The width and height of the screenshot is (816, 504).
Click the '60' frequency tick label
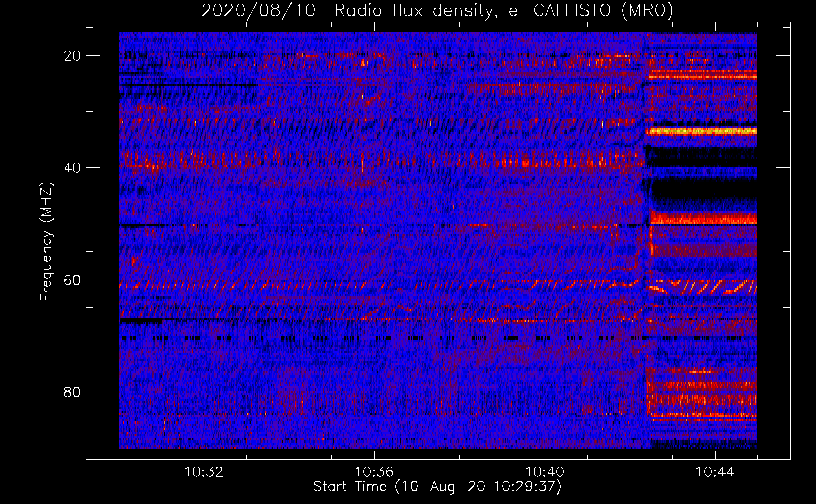72,280
